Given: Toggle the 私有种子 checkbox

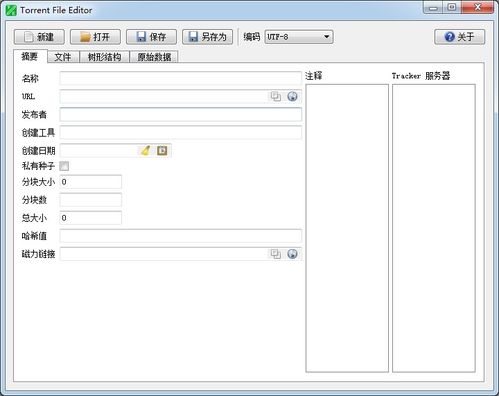Looking at the screenshot, I should (64, 166).
